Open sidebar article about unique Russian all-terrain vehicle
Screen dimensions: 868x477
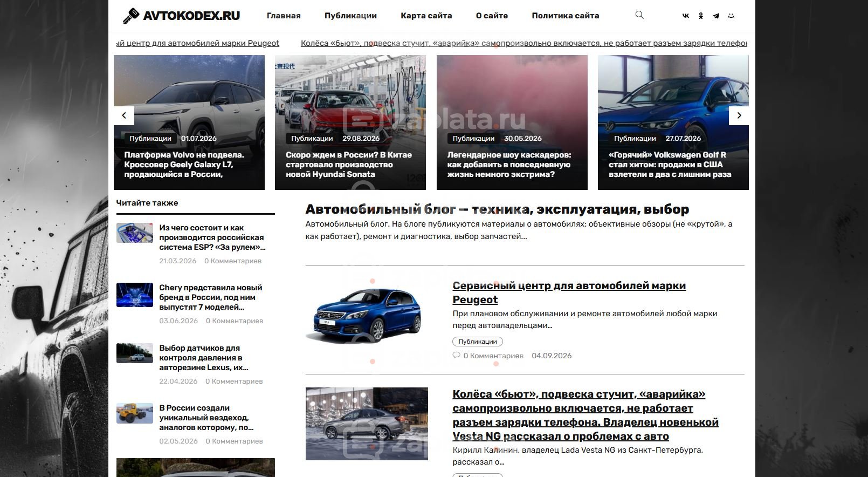tap(206, 418)
